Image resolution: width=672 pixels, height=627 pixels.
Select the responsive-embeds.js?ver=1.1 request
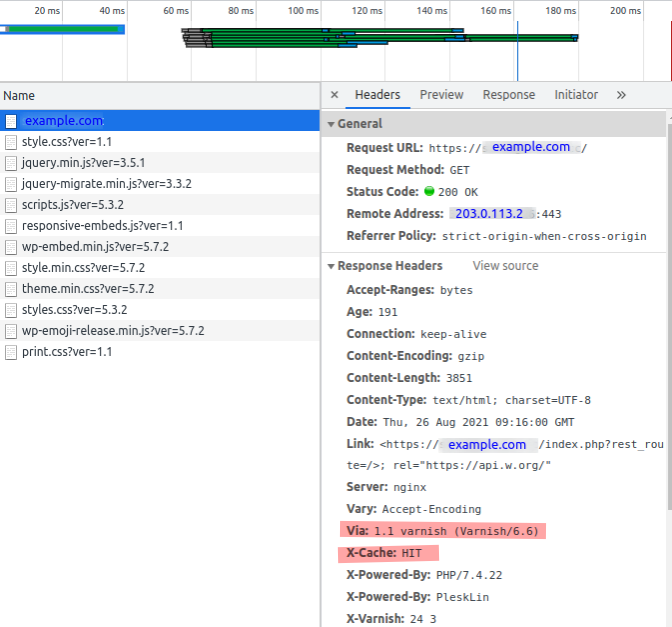coord(159,226)
